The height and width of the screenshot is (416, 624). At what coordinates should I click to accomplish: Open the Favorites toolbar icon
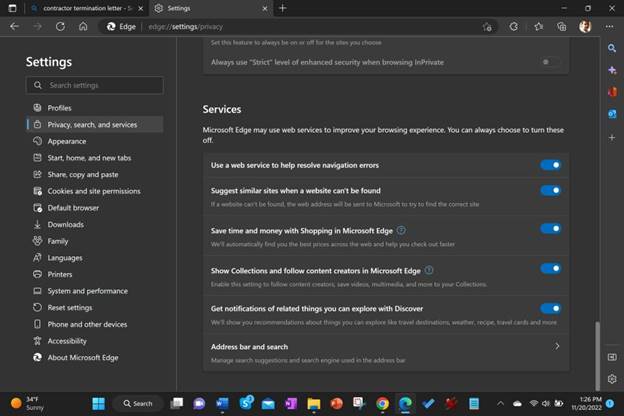point(538,27)
